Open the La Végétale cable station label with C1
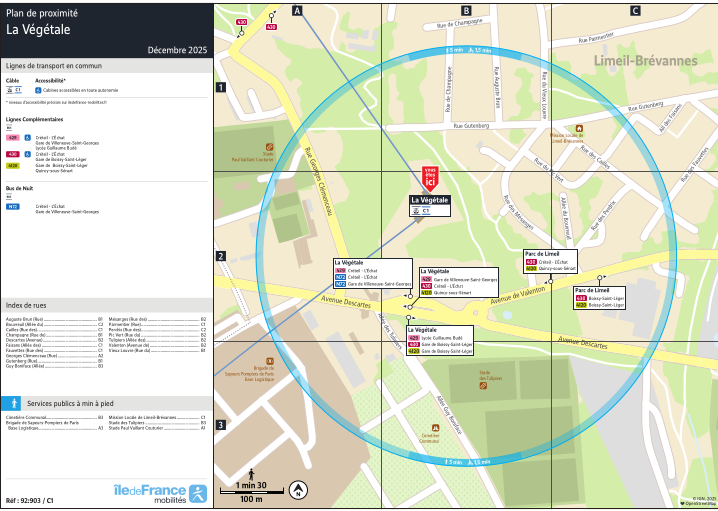Screen dimensions: 718x511 [430, 206]
